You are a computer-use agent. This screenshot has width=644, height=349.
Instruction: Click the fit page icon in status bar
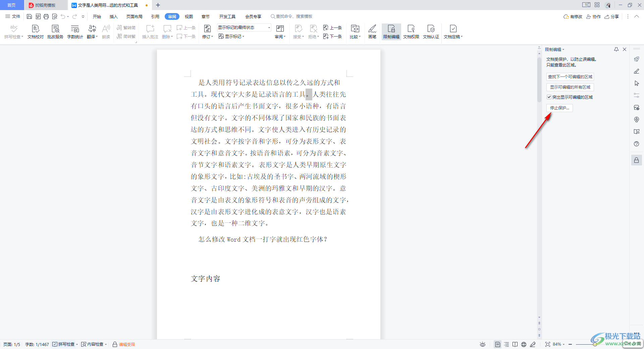click(547, 344)
